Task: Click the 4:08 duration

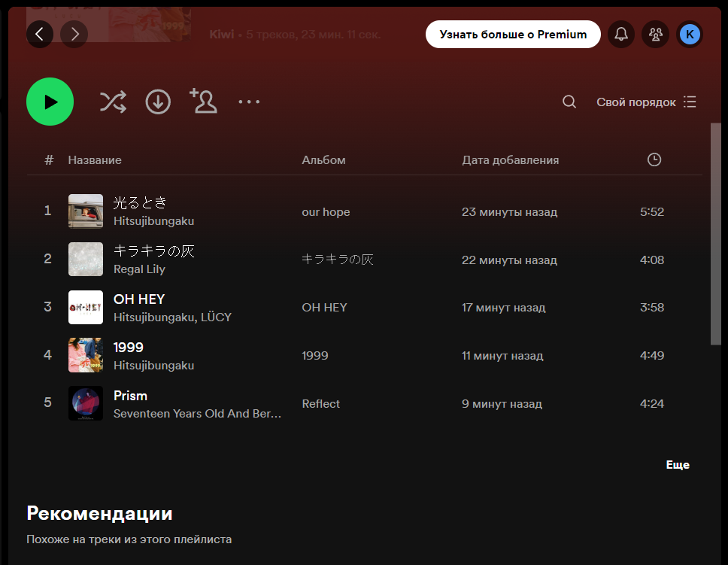Action: pos(652,260)
